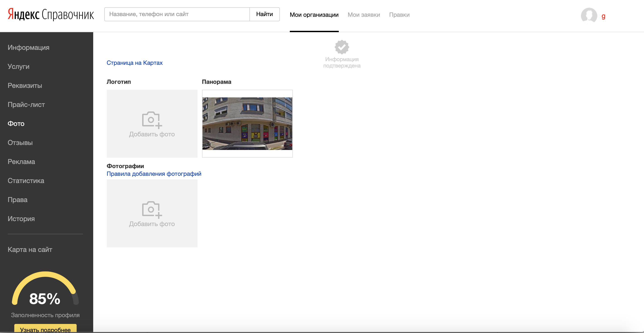
Task: Click the Яндекс Справочник logo
Action: pos(51,14)
